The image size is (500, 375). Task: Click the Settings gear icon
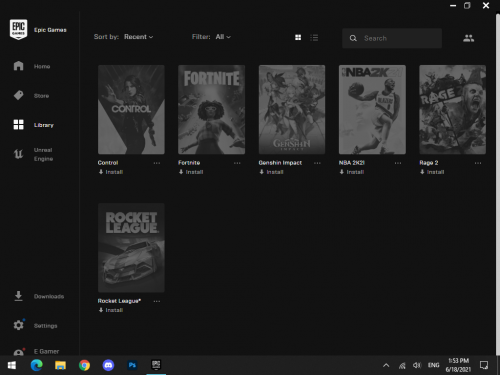tap(18, 325)
